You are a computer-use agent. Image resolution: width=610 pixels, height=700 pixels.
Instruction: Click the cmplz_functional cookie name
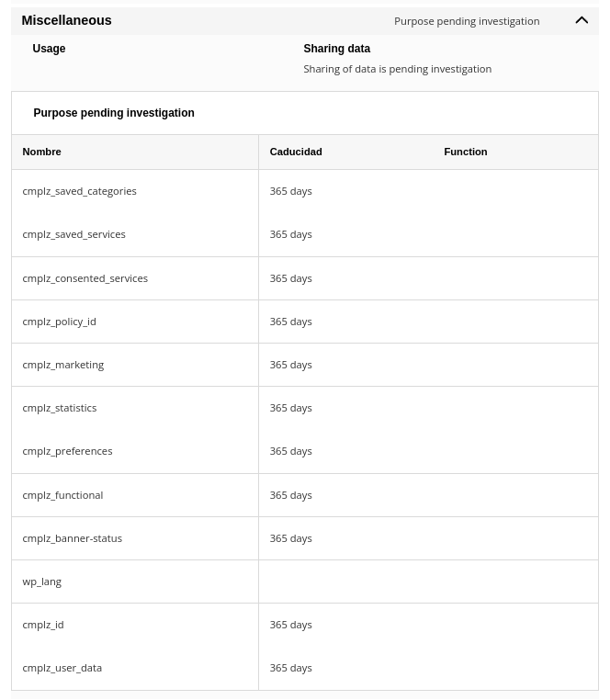coord(62,494)
